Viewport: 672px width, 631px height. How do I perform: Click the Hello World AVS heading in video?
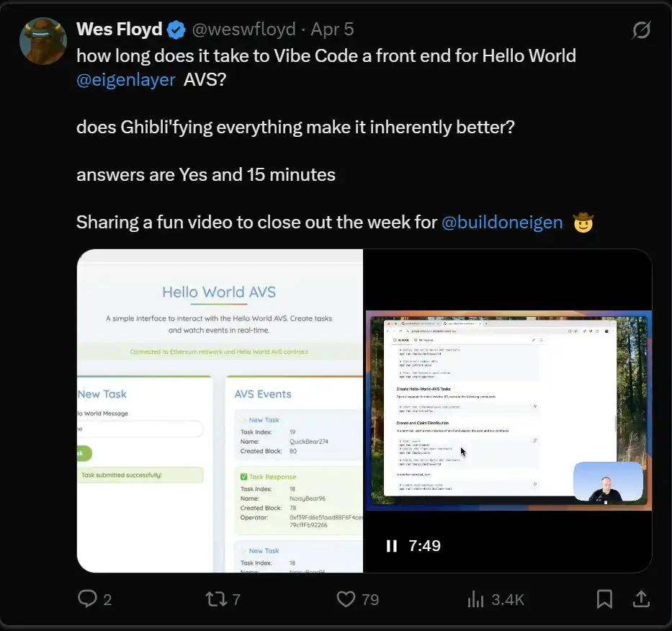[219, 292]
